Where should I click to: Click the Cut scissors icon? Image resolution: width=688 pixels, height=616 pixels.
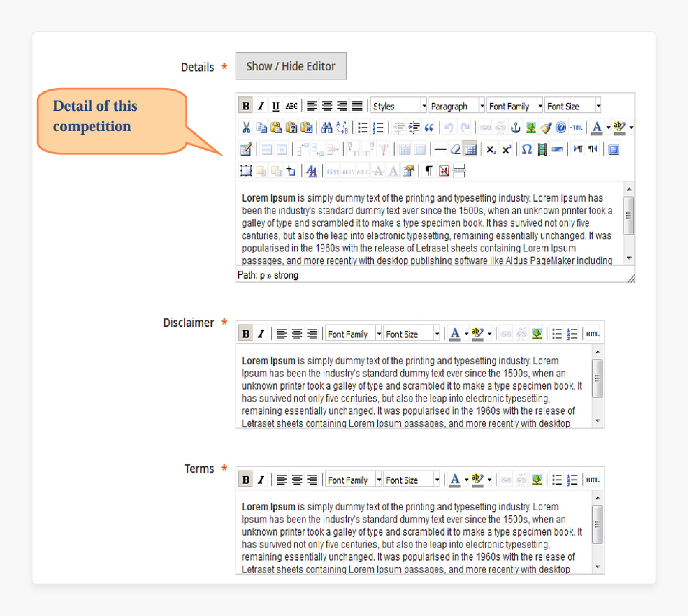pos(246,128)
